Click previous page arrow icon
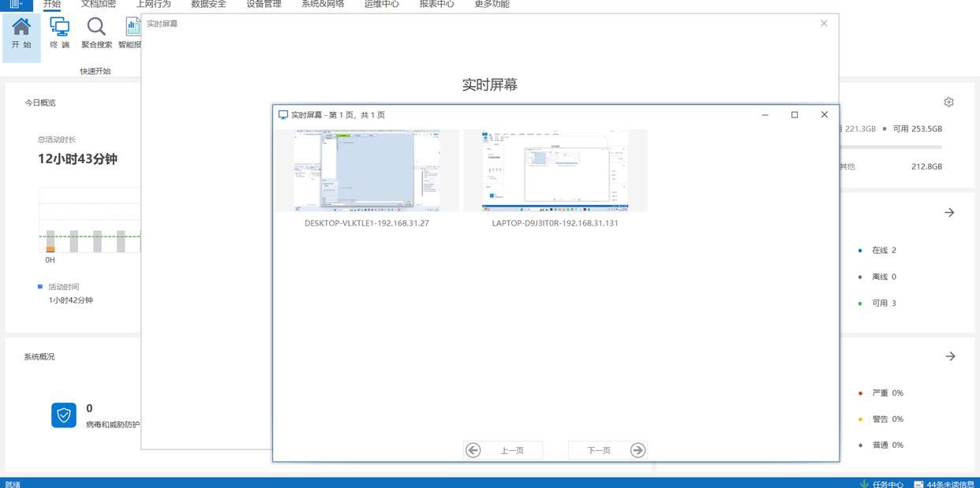The image size is (980, 488). pos(473,450)
